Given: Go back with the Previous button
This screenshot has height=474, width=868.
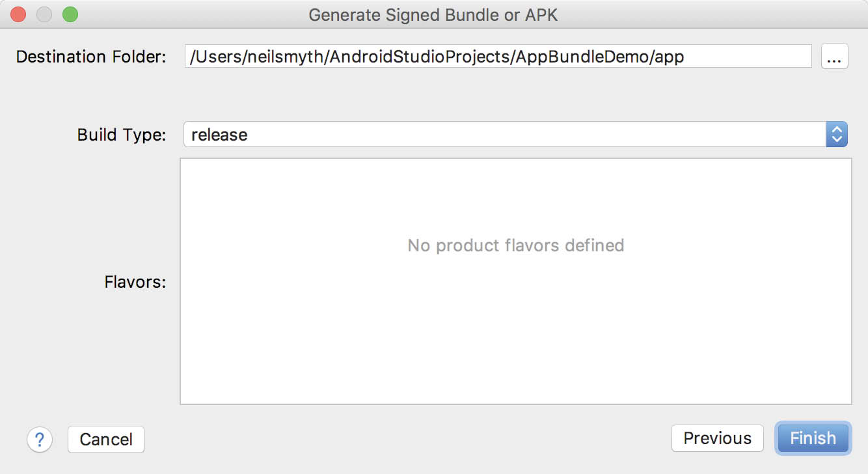Looking at the screenshot, I should point(717,438).
